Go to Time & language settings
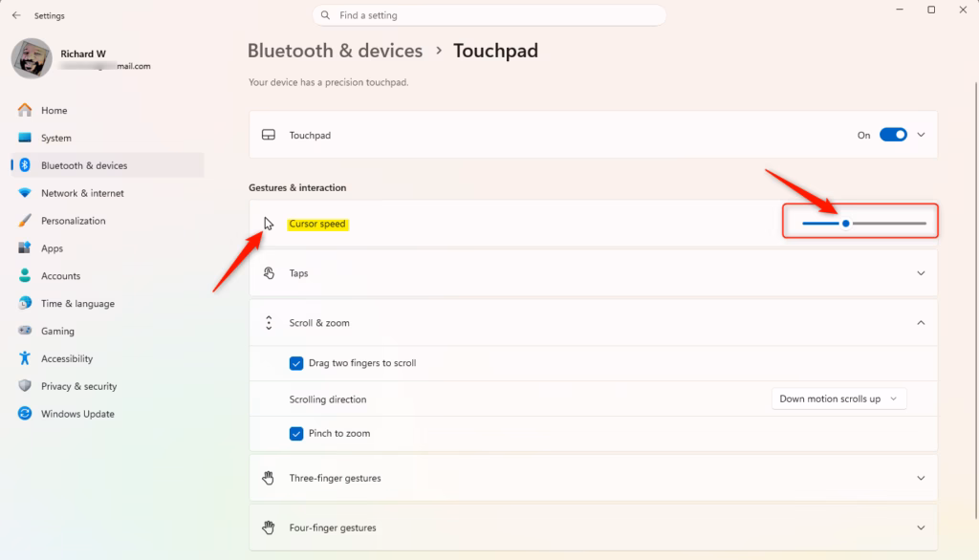 [76, 304]
